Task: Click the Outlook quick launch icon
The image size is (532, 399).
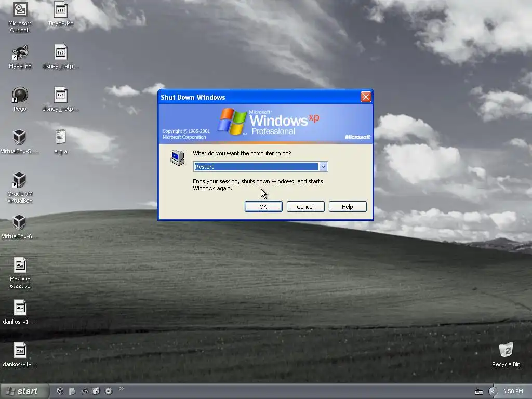Action: pyautogui.click(x=96, y=391)
